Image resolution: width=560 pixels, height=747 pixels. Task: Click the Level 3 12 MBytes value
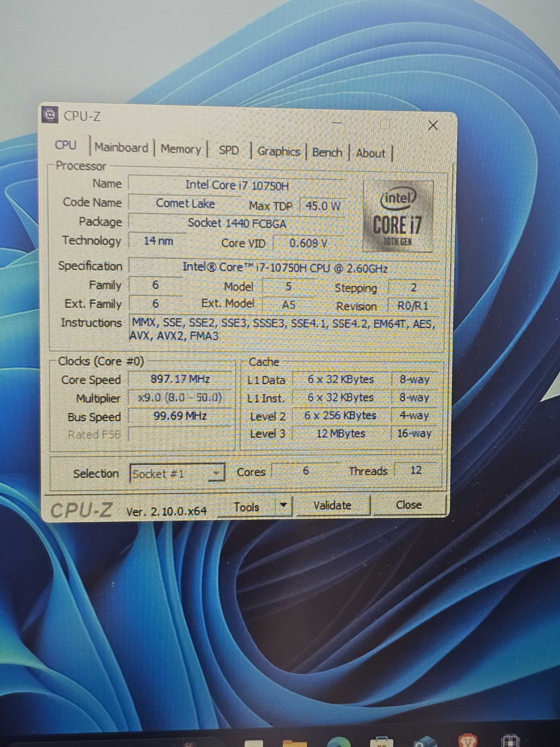340,433
